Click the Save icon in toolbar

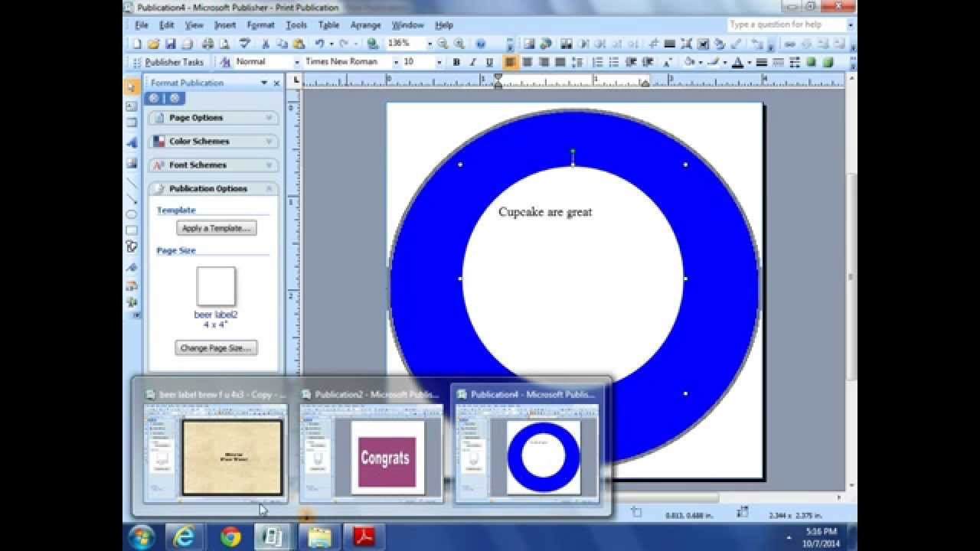(171, 44)
